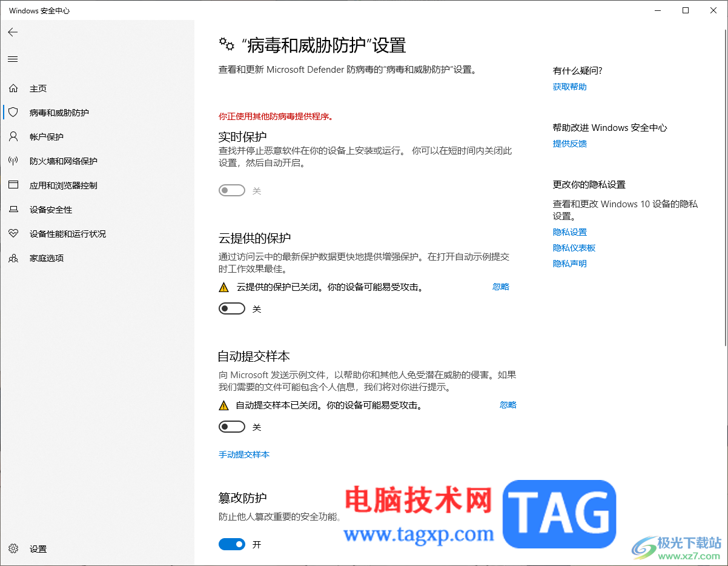Turn on the 云提供的保护 switch

232,309
